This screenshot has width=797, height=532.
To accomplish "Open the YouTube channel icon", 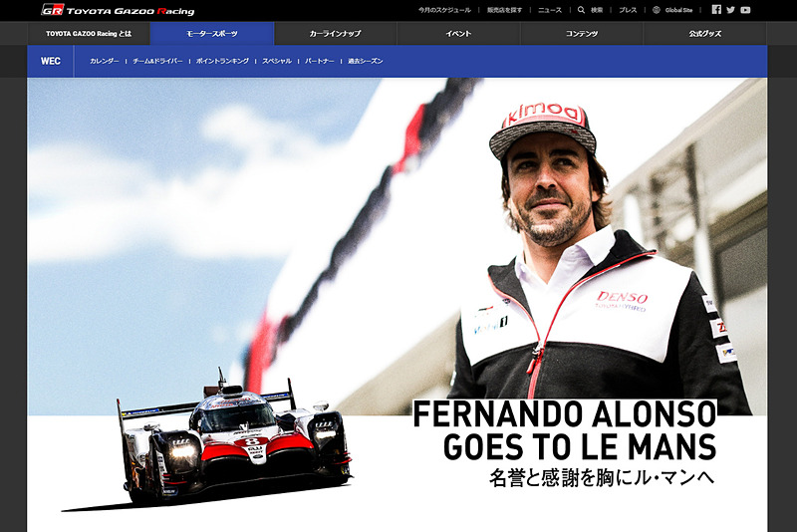I will pos(745,10).
